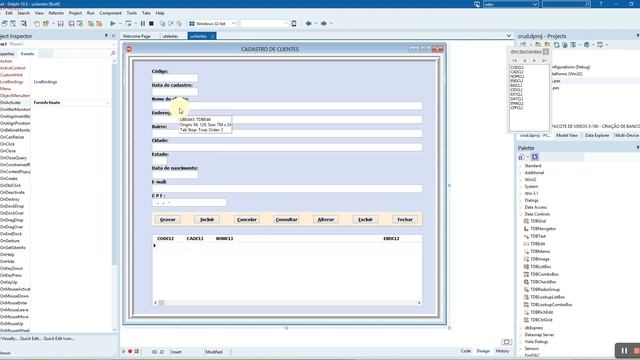Expand the Win32 palette category
640x360 pixels.
(x=521, y=180)
